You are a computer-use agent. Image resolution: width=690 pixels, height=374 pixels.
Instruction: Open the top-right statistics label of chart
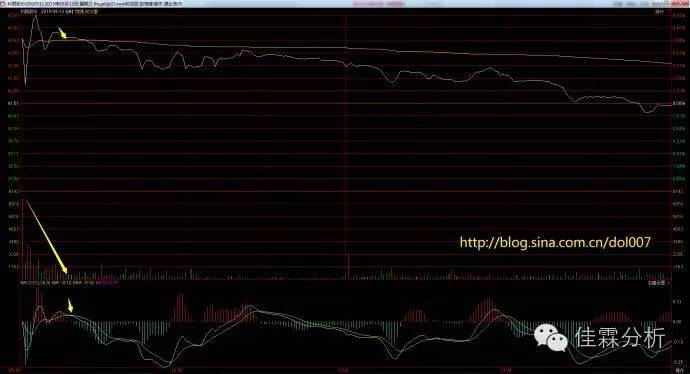point(659,12)
